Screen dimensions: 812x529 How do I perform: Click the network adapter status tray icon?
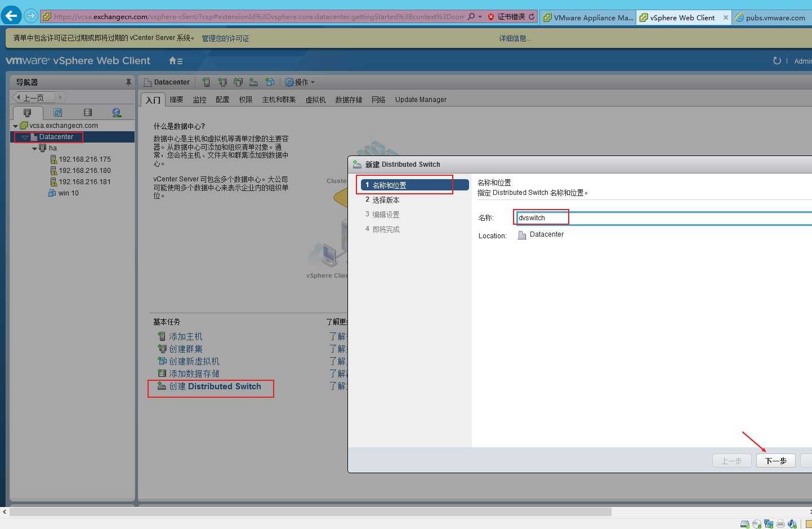coord(769,524)
